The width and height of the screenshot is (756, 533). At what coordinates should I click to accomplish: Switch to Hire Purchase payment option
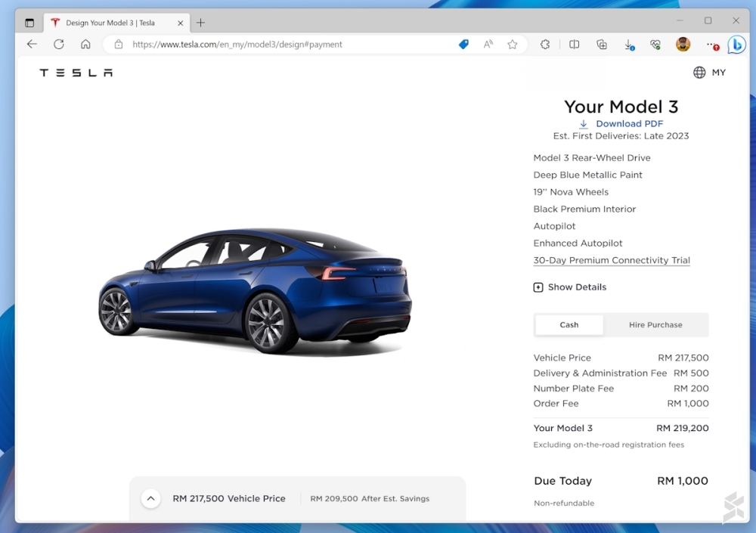tap(655, 325)
